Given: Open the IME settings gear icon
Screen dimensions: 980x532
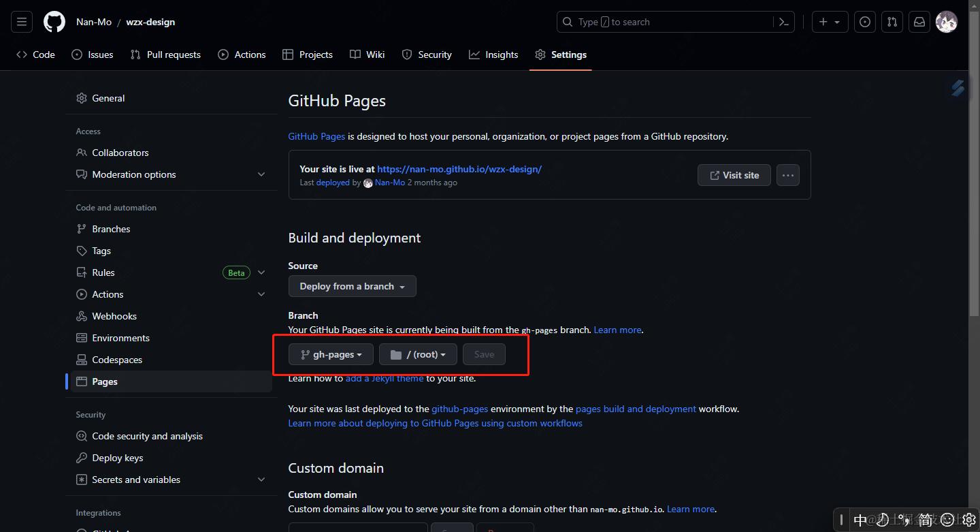Looking at the screenshot, I should [x=970, y=520].
